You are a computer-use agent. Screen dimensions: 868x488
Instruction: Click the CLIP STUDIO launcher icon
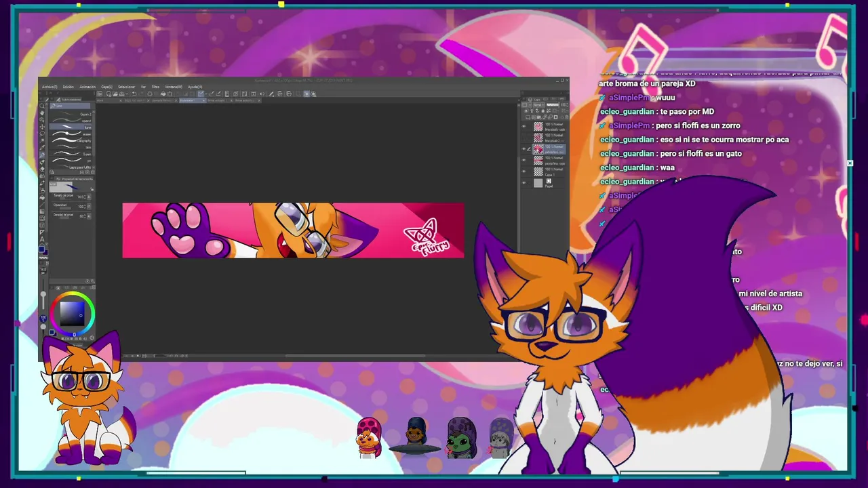point(100,94)
